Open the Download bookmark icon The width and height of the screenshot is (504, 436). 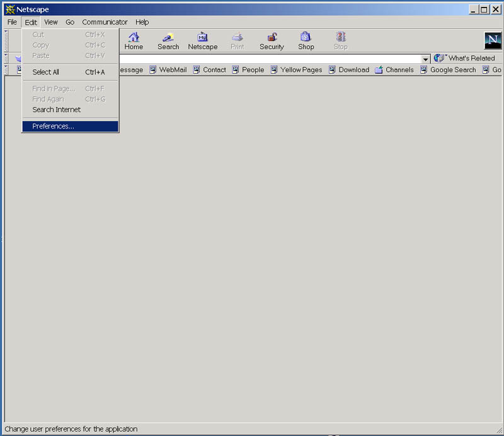[332, 69]
